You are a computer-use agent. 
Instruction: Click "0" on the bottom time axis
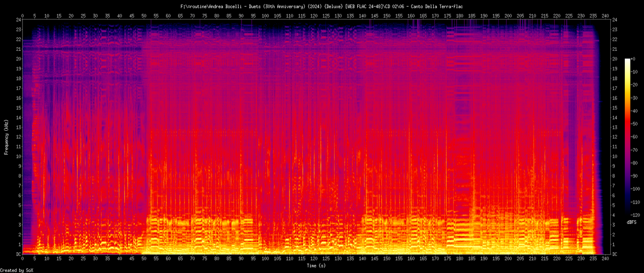click(x=23, y=259)
